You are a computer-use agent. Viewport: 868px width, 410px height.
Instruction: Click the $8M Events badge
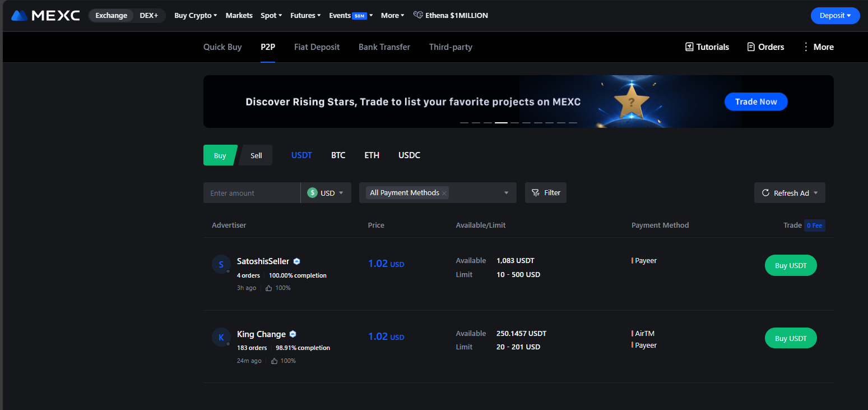tap(360, 16)
